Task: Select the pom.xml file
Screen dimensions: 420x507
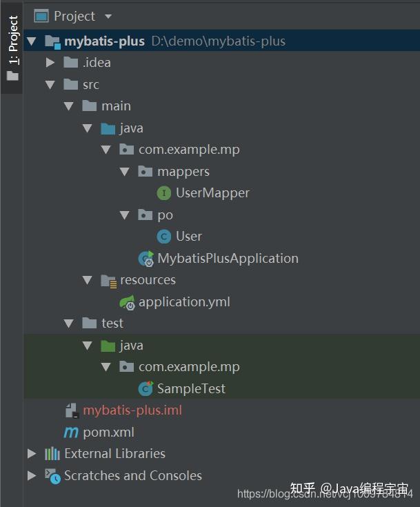Action: tap(109, 433)
